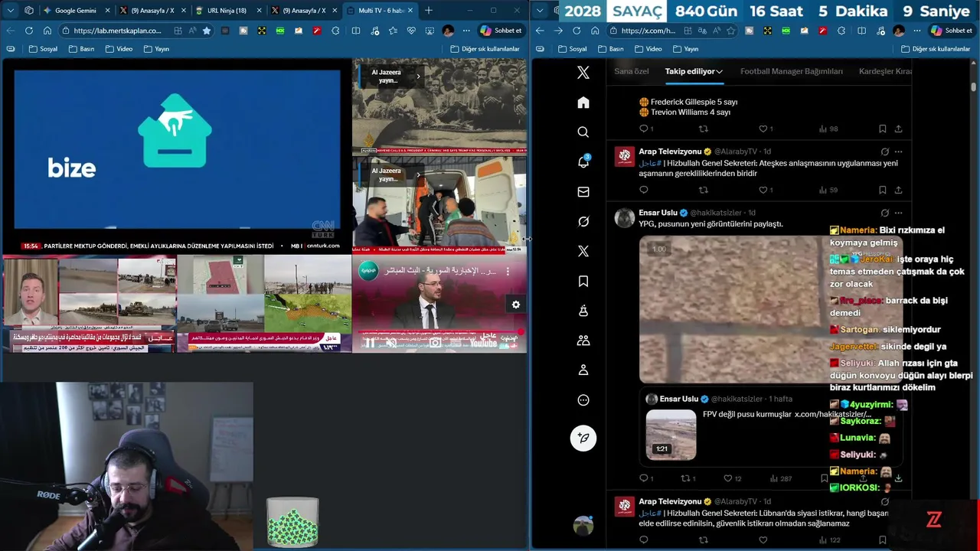
Task: Reply to the Ensar Uslu YPG post
Action: click(643, 478)
